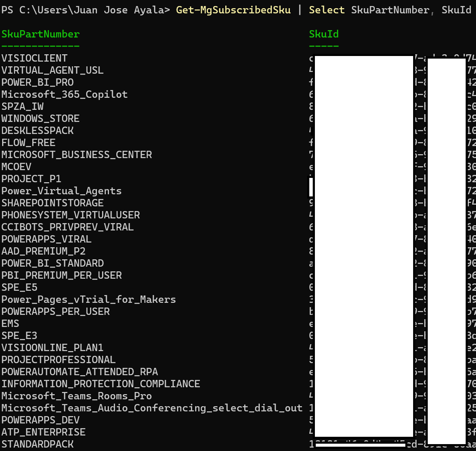Click the EMS row

coord(10,323)
